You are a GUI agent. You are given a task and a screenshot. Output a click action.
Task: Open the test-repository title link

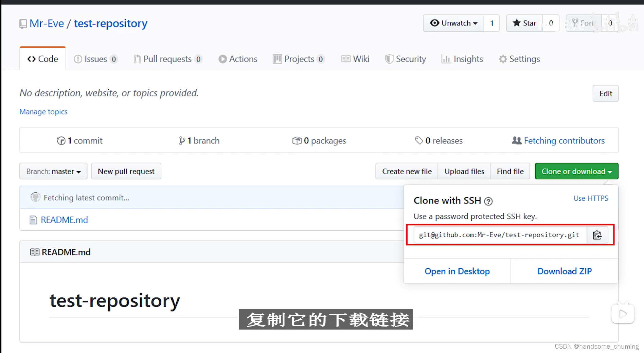(x=111, y=23)
